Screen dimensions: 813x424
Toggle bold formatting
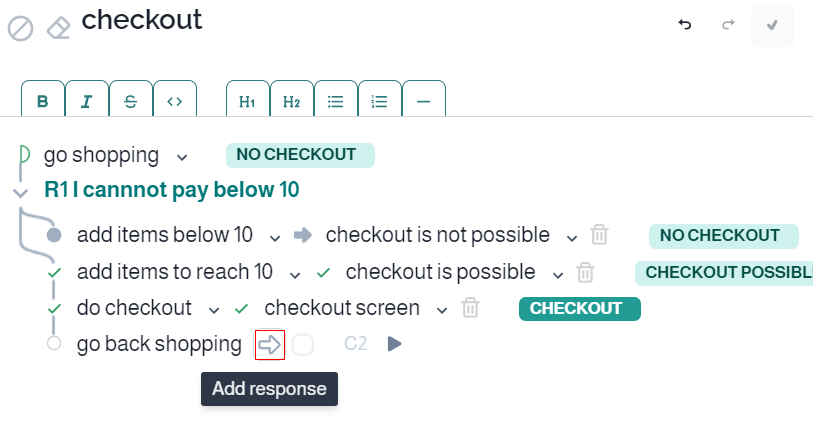(43, 100)
